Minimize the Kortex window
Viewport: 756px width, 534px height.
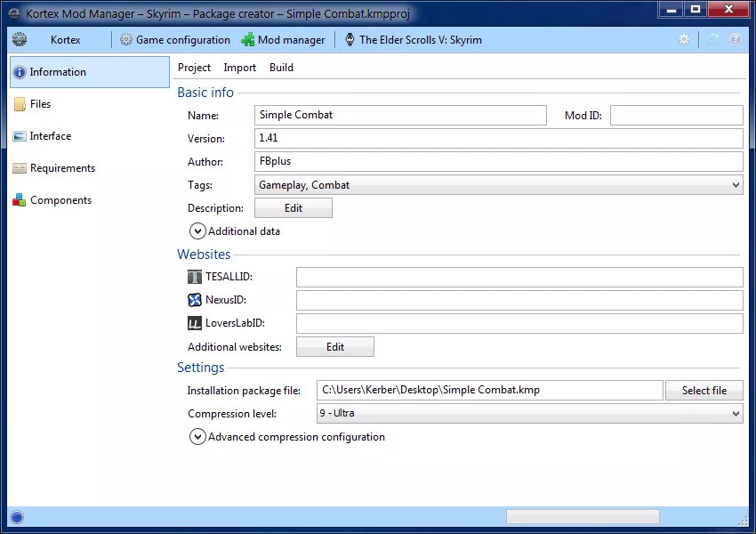pos(672,9)
